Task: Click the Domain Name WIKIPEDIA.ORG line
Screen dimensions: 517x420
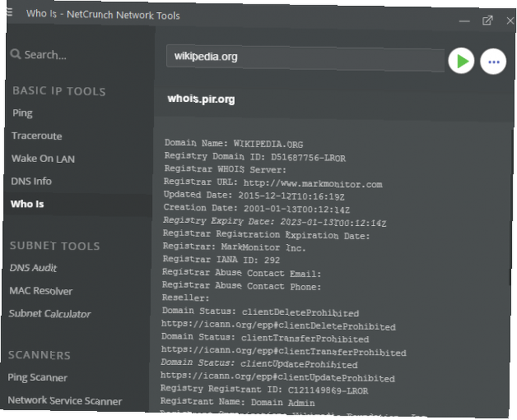Action: point(234,143)
